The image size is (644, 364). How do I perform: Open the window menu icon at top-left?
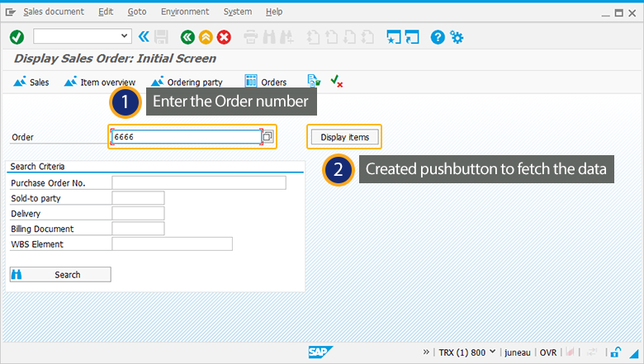10,12
